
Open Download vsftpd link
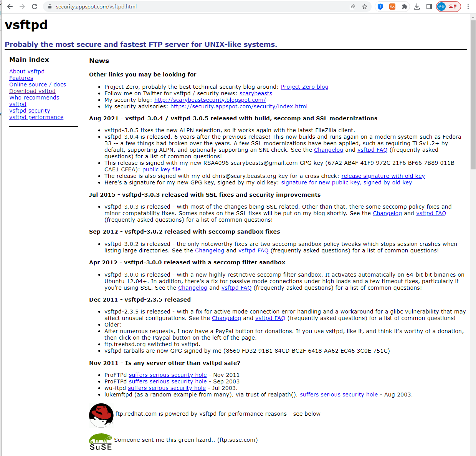[32, 91]
